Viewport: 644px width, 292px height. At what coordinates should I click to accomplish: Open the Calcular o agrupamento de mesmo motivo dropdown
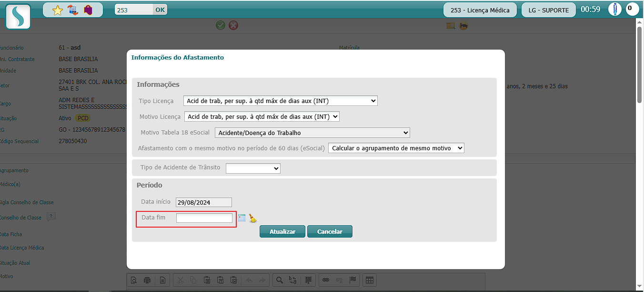click(x=396, y=148)
